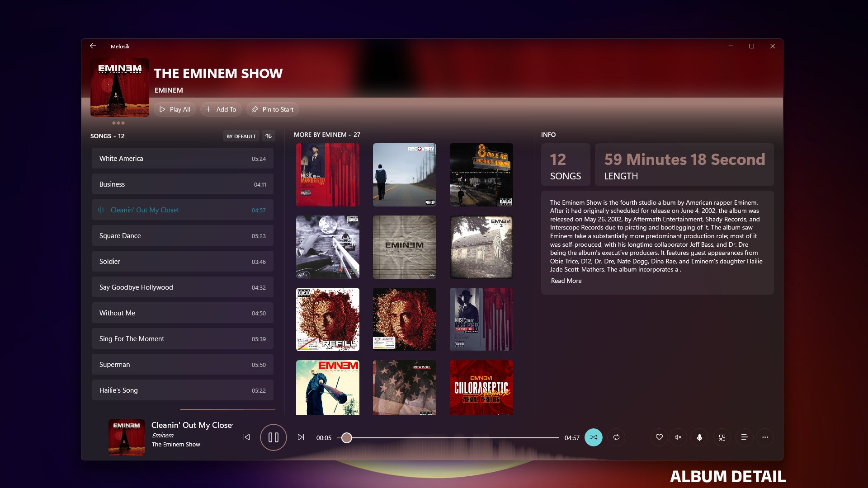
Task: Pin the album to Start
Action: point(272,109)
